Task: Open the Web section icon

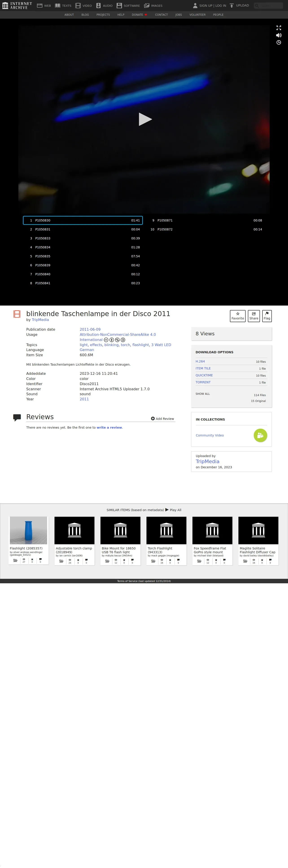Action: (x=39, y=6)
